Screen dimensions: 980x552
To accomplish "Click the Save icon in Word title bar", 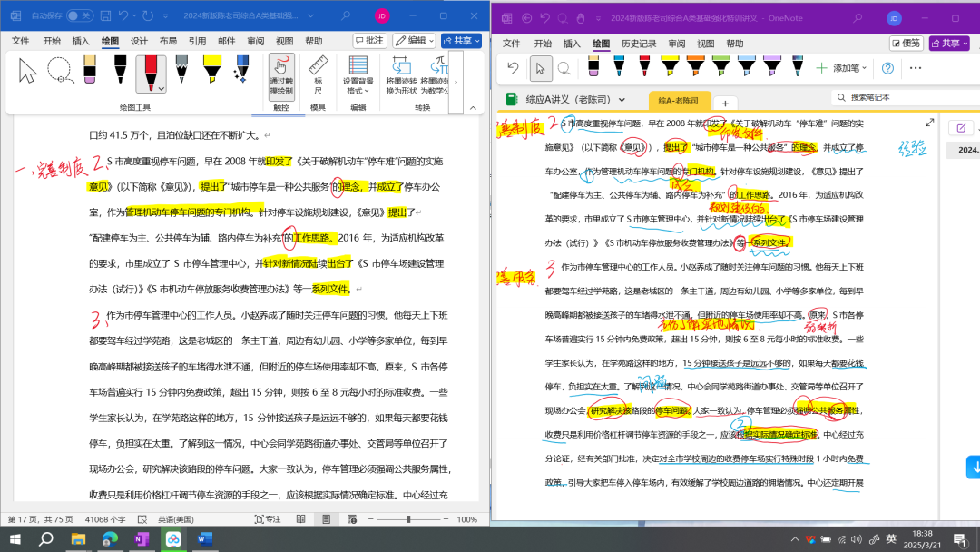I will (x=106, y=15).
